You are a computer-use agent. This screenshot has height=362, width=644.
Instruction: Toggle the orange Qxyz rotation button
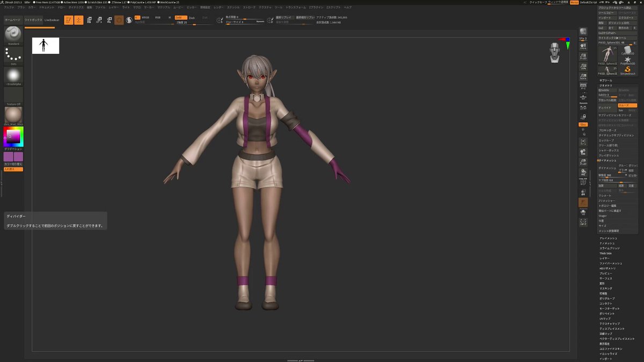(x=583, y=124)
